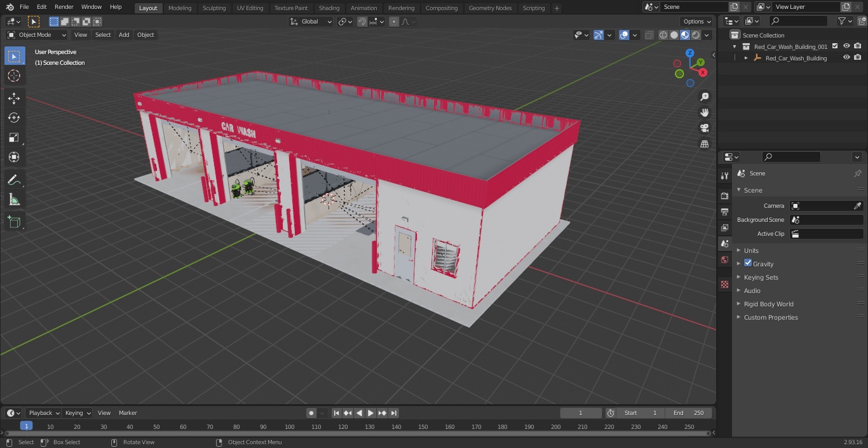Open View Layer properties tab
This screenshot has width=868, height=448.
[x=724, y=227]
